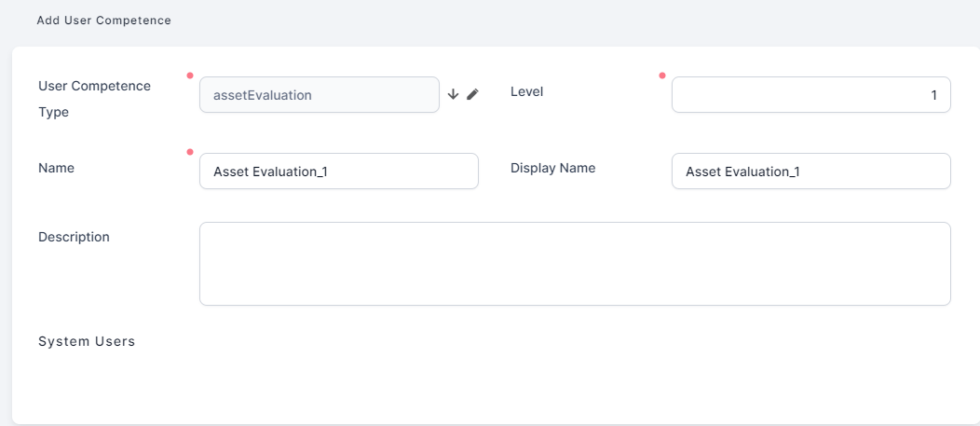980x426 pixels.
Task: Open the User Competence Type assetEvaluation field
Action: tap(319, 94)
